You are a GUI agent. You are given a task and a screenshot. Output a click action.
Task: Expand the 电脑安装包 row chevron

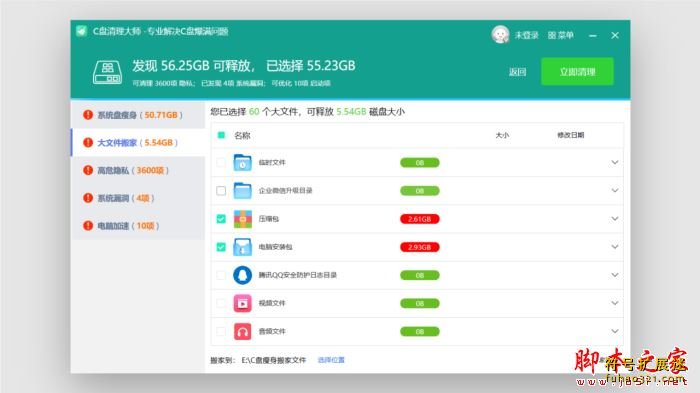point(615,247)
